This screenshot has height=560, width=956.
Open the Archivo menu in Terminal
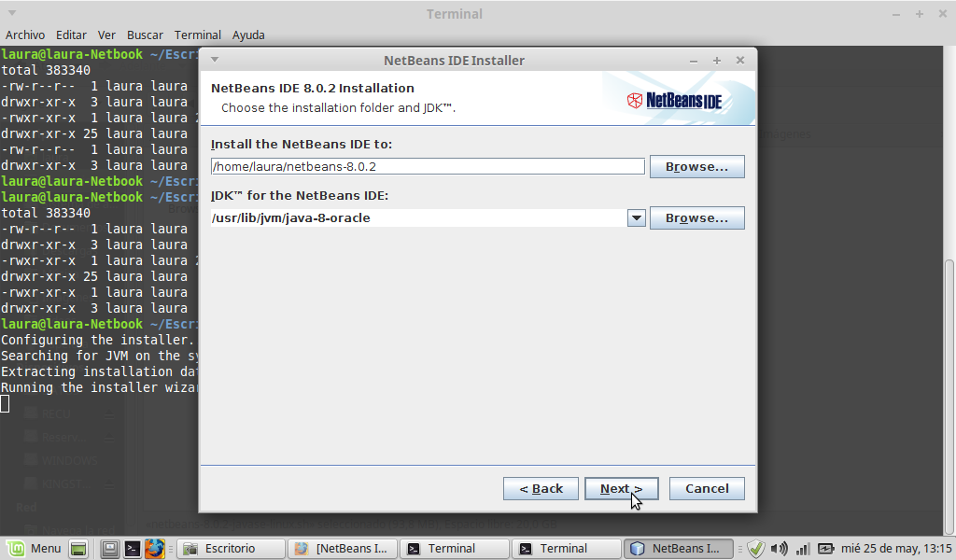(25, 35)
